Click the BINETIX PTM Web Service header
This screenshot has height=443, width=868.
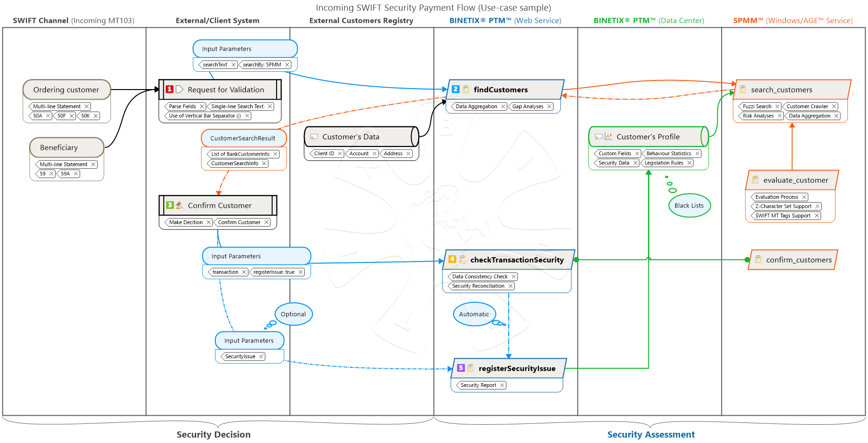pyautogui.click(x=505, y=21)
